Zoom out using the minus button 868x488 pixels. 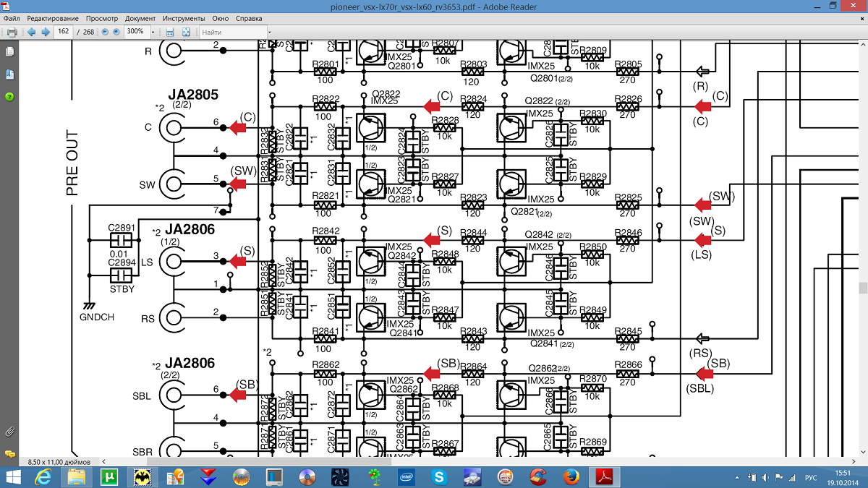tap(105, 32)
